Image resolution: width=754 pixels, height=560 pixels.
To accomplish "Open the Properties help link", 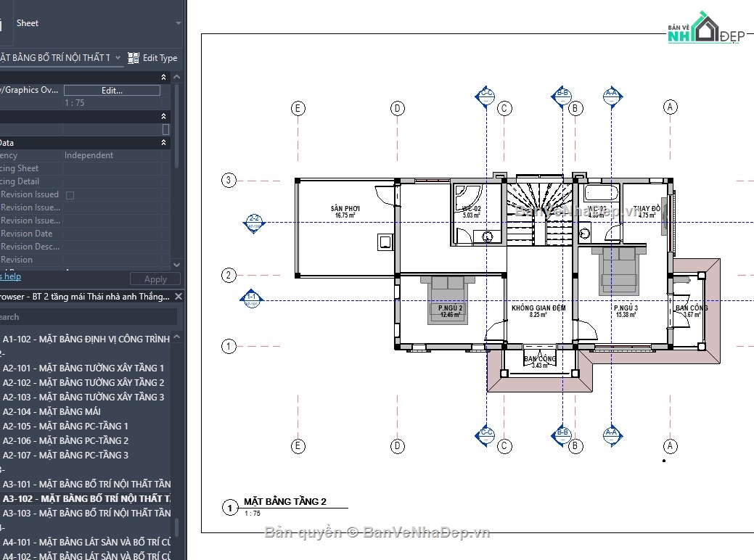I will coord(11,276).
